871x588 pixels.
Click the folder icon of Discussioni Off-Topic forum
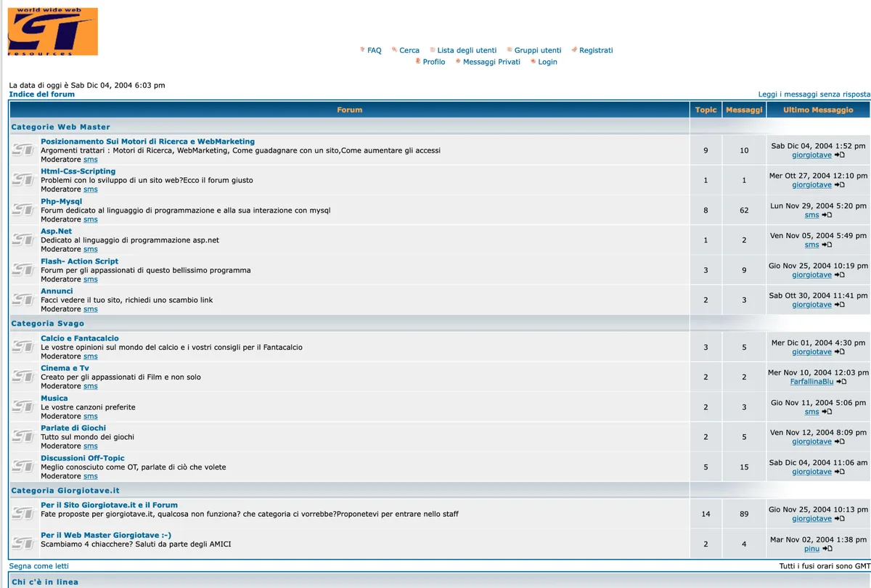tap(23, 466)
